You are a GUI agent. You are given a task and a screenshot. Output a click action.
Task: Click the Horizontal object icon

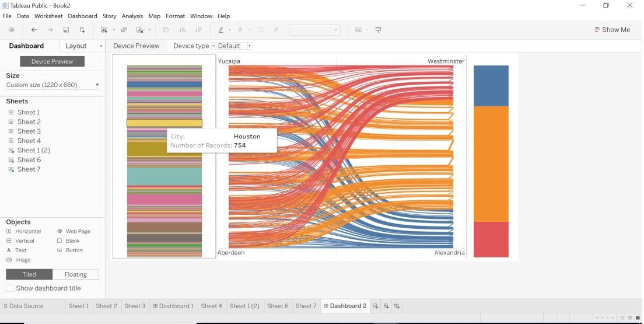point(9,232)
